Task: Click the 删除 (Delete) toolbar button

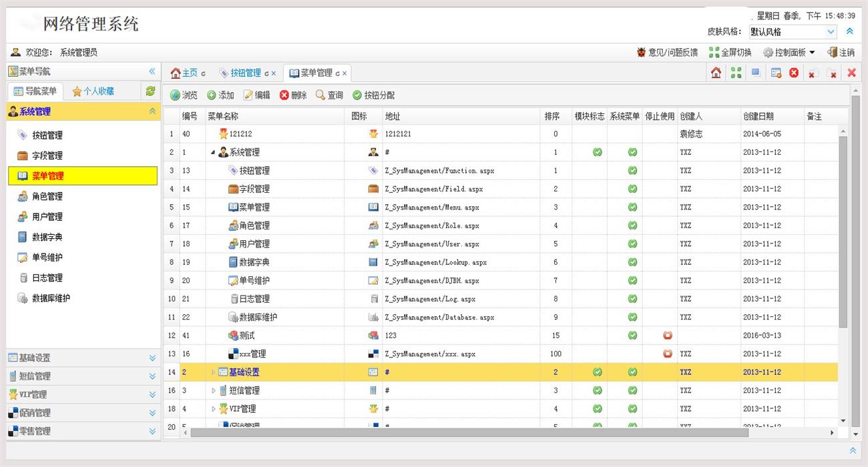Action: coord(292,95)
